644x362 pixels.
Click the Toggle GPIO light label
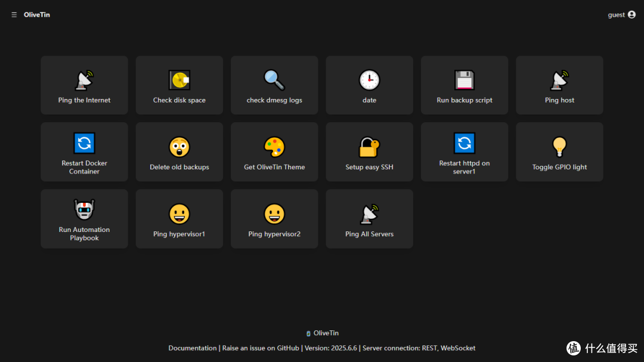(x=559, y=167)
